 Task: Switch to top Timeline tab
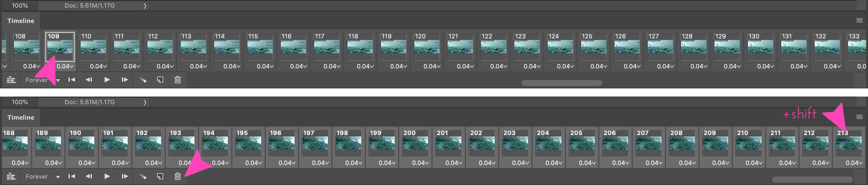(21, 21)
